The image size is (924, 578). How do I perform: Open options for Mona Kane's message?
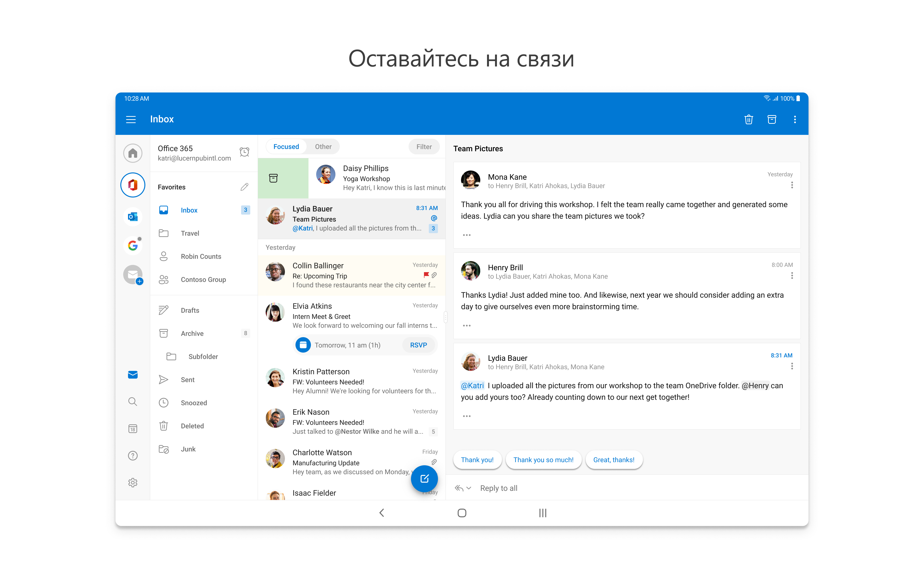[x=792, y=185]
